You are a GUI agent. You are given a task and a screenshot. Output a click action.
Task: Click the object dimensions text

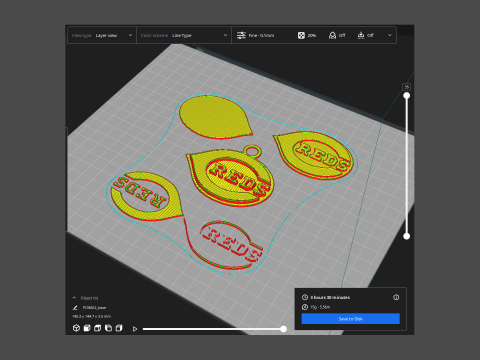tap(92, 316)
